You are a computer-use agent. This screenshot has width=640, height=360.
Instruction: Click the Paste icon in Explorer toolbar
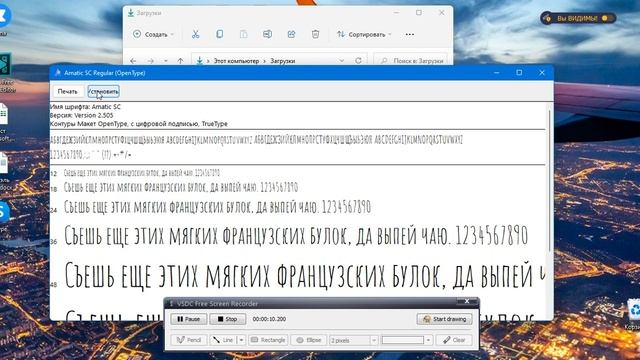[x=244, y=34]
